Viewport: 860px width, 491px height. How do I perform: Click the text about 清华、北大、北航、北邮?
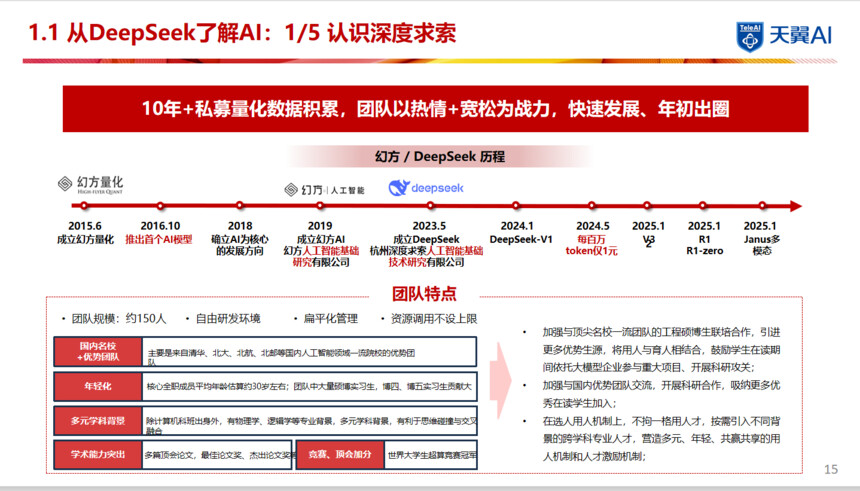(x=281, y=357)
